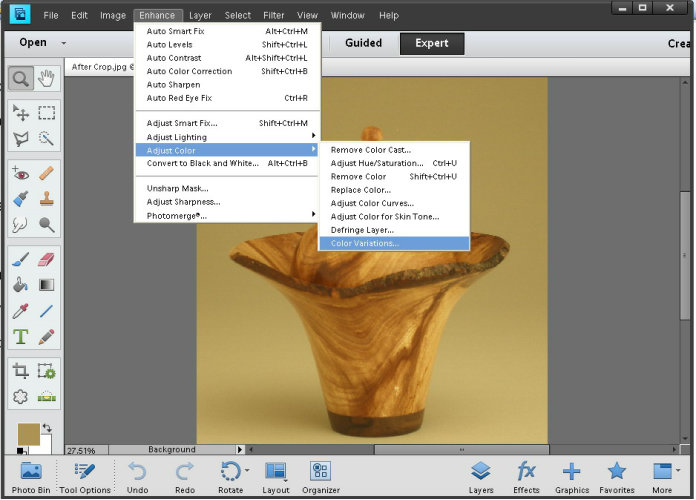Select the Zoom tool in toolbox

(x=20, y=79)
